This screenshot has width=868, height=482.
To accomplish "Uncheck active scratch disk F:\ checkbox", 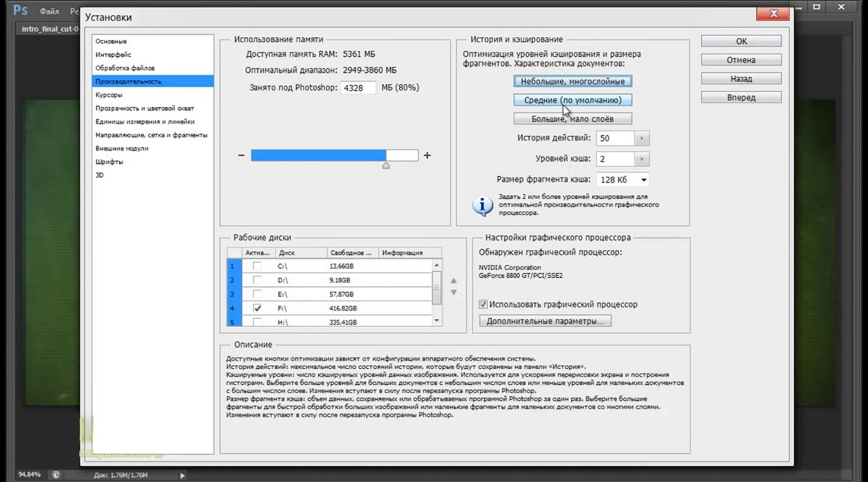I will [x=257, y=308].
